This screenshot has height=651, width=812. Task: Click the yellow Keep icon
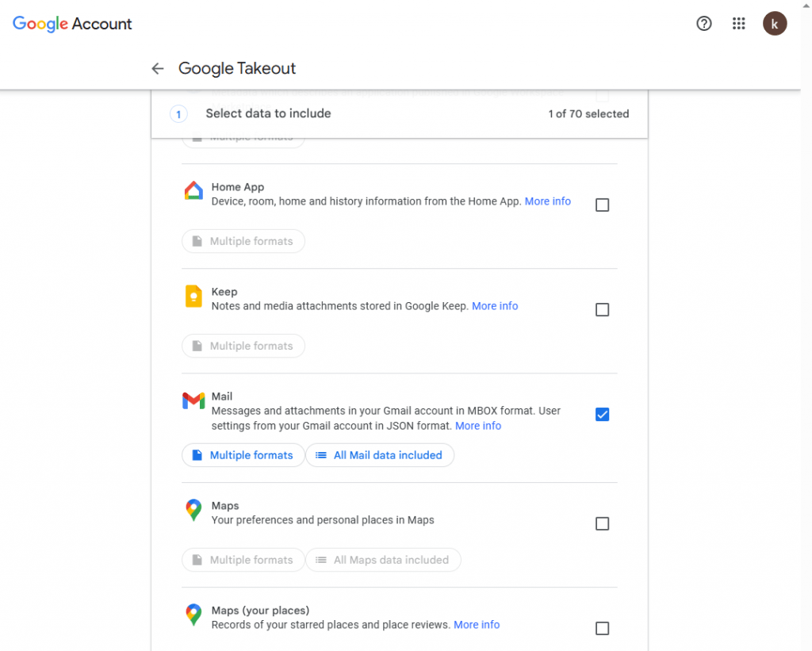pyautogui.click(x=193, y=297)
